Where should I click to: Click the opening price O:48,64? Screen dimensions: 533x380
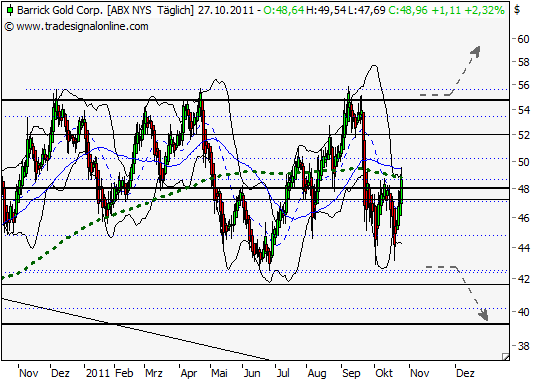(x=284, y=10)
